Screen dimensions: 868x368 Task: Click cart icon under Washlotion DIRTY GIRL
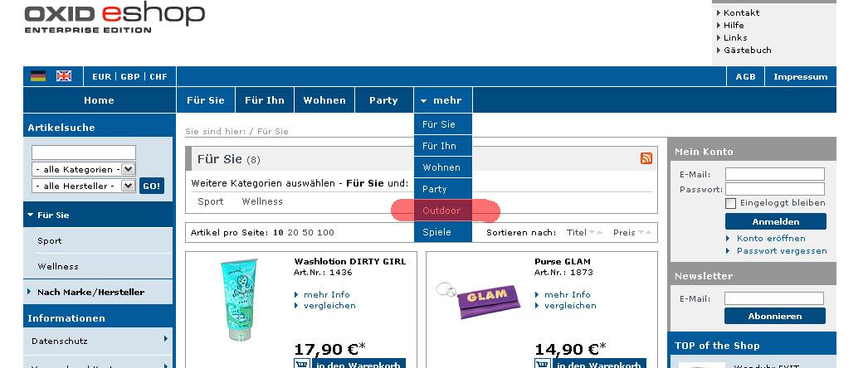point(301,363)
